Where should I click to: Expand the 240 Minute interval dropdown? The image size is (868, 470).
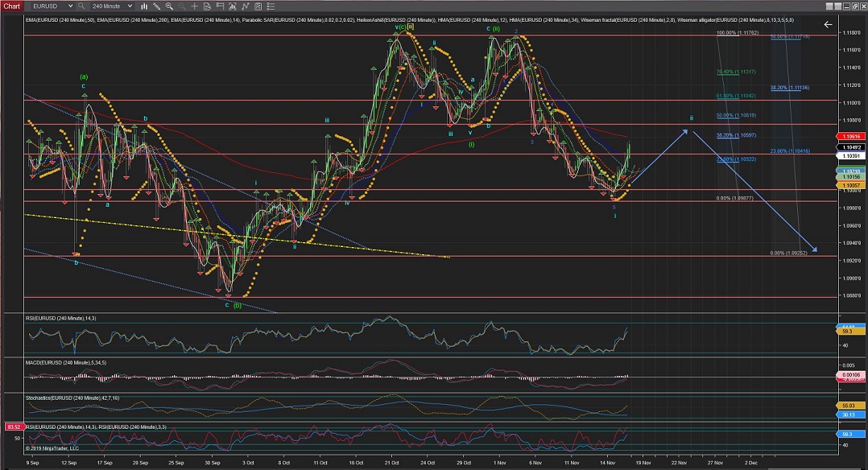pyautogui.click(x=130, y=6)
